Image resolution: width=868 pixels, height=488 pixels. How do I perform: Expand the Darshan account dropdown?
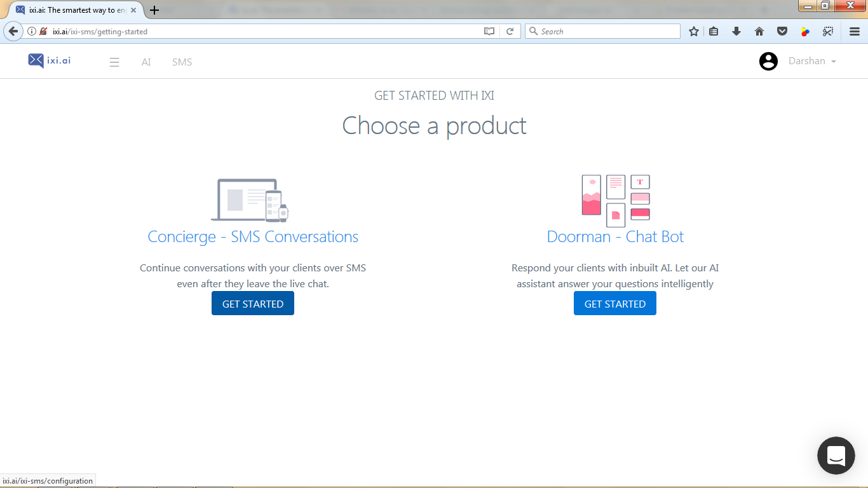tap(812, 61)
